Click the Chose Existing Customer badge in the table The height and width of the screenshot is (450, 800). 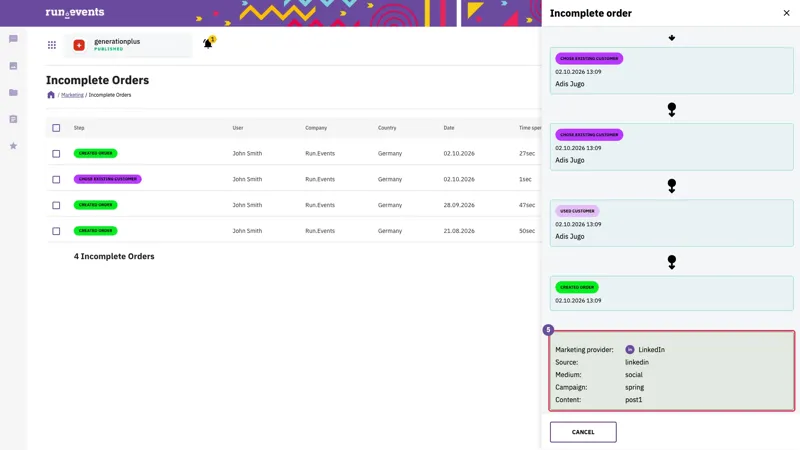[108, 179]
